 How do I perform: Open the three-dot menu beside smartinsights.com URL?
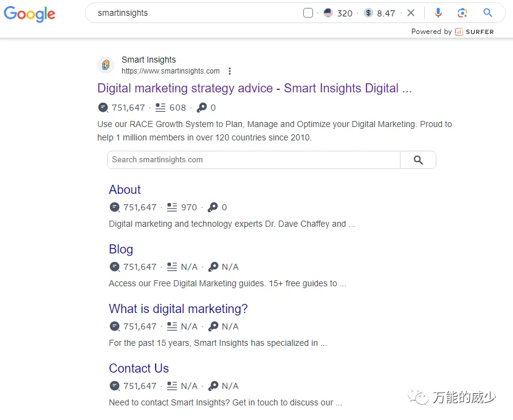pos(230,71)
